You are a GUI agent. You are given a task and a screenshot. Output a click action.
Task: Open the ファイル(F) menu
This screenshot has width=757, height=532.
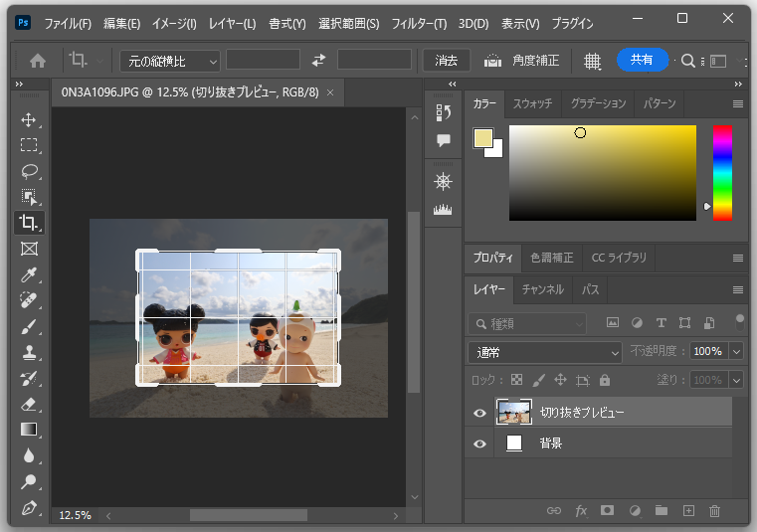point(68,24)
